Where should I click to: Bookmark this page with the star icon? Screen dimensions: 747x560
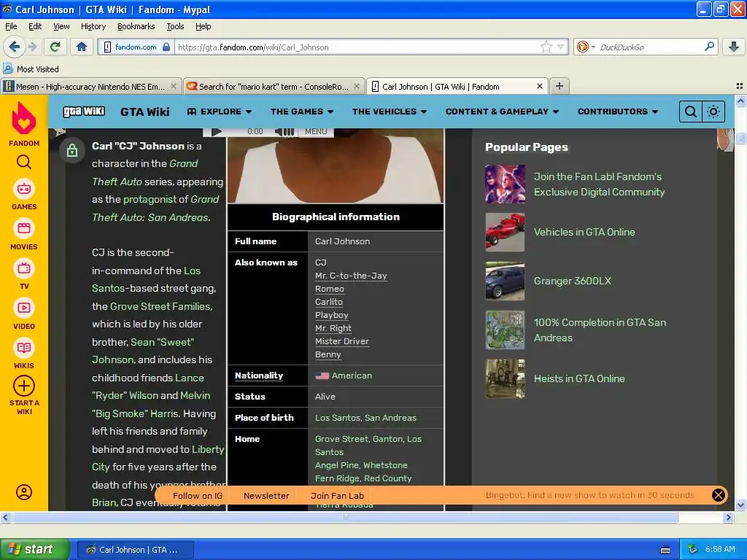pyautogui.click(x=546, y=47)
